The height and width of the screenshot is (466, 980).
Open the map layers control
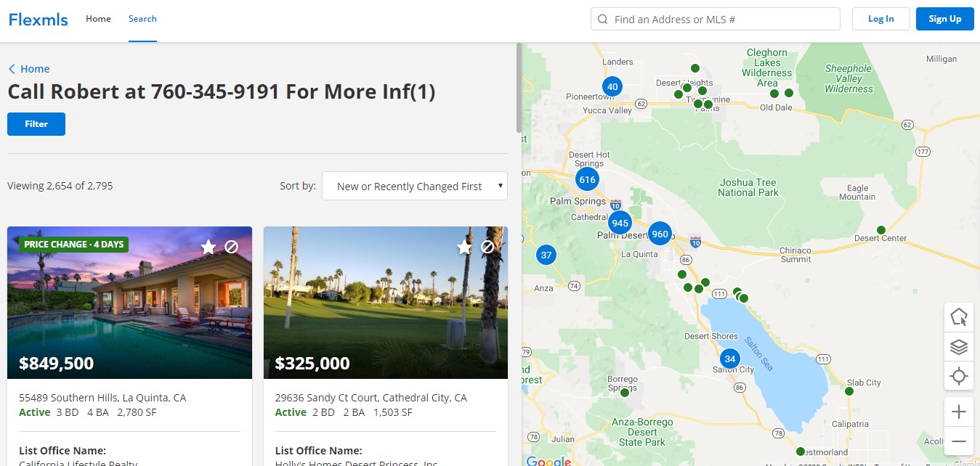click(x=958, y=347)
